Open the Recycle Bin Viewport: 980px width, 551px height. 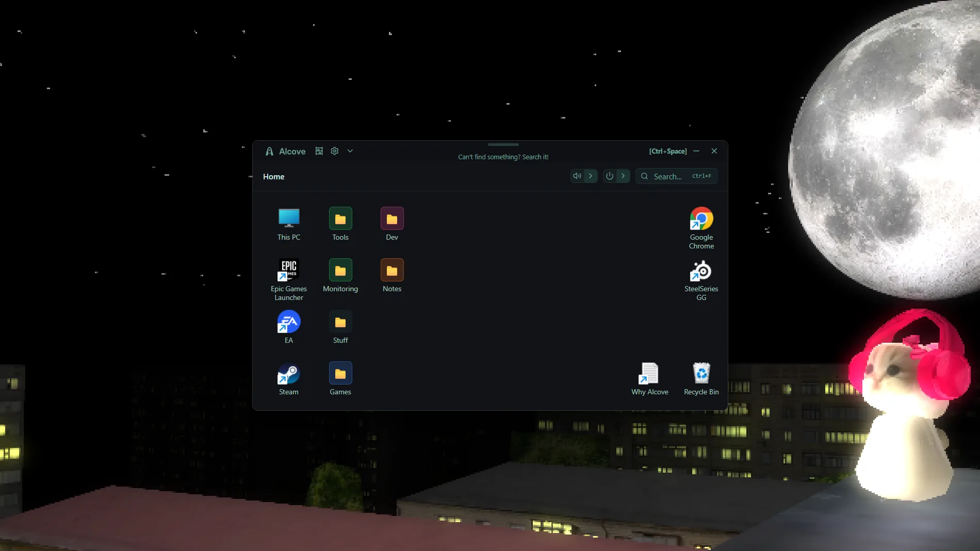coord(701,378)
